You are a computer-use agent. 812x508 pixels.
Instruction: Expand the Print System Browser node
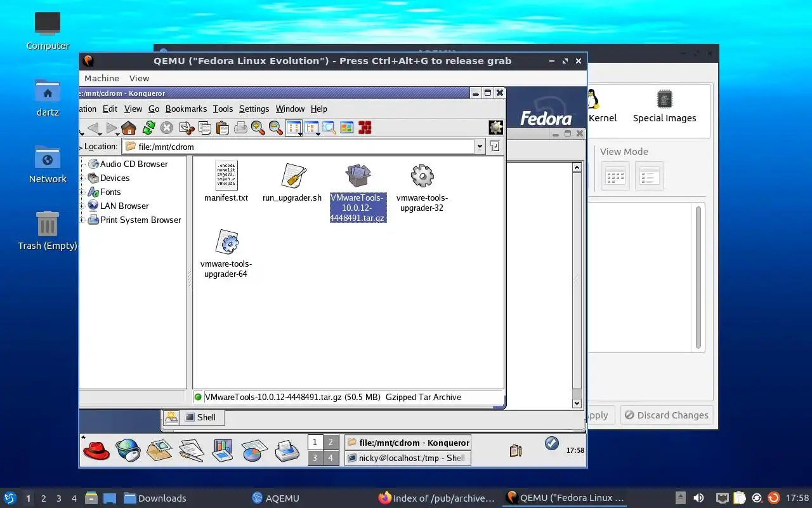pyautogui.click(x=82, y=220)
